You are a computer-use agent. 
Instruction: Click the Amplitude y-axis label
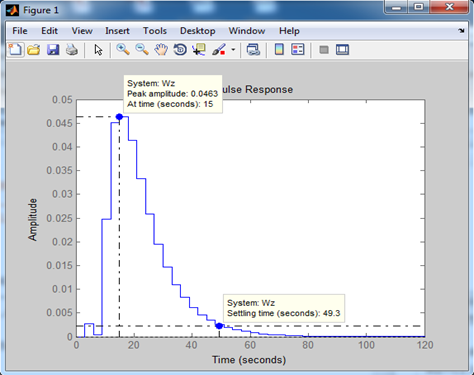[32, 219]
